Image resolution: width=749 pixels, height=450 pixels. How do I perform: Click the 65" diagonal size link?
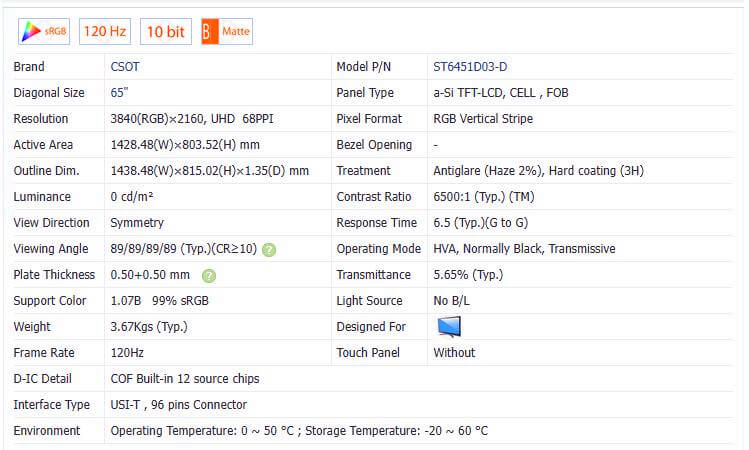pyautogui.click(x=120, y=93)
